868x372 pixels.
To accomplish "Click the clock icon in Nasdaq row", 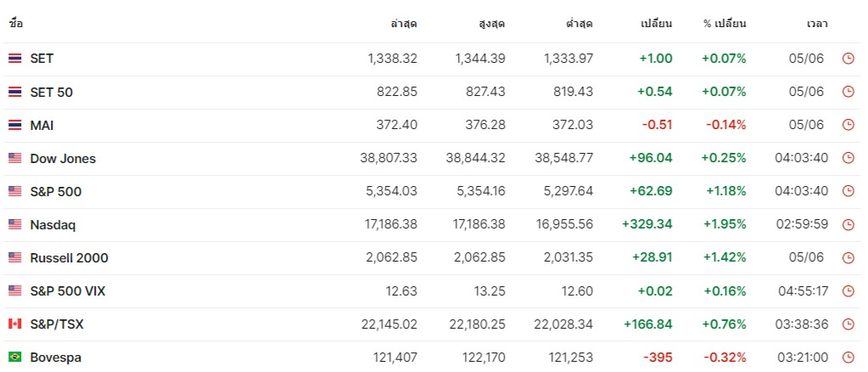I will 848,224.
